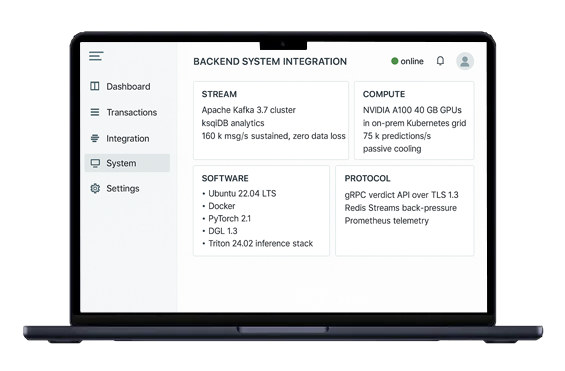The width and height of the screenshot is (565, 371).
Task: Open the user profile avatar
Action: click(x=465, y=61)
